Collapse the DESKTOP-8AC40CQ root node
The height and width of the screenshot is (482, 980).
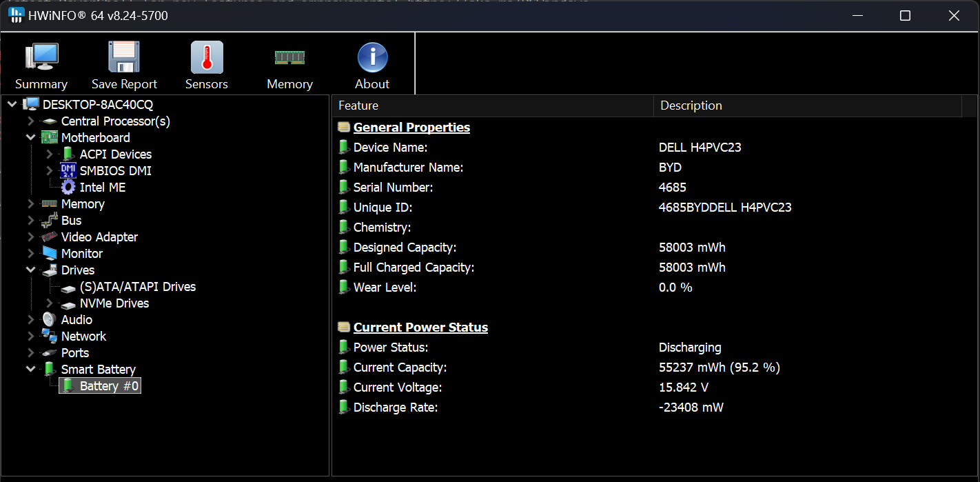(12, 104)
